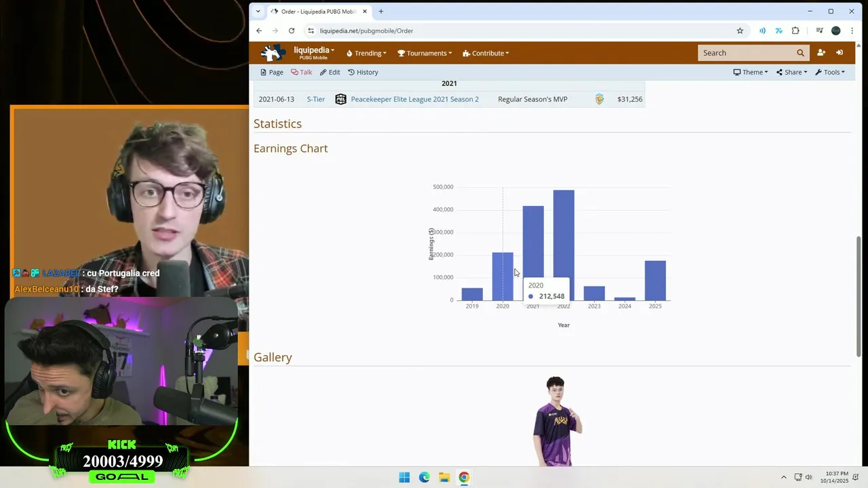The image size is (868, 488).
Task: Click the Regular Season's MVP text
Action: [x=532, y=99]
